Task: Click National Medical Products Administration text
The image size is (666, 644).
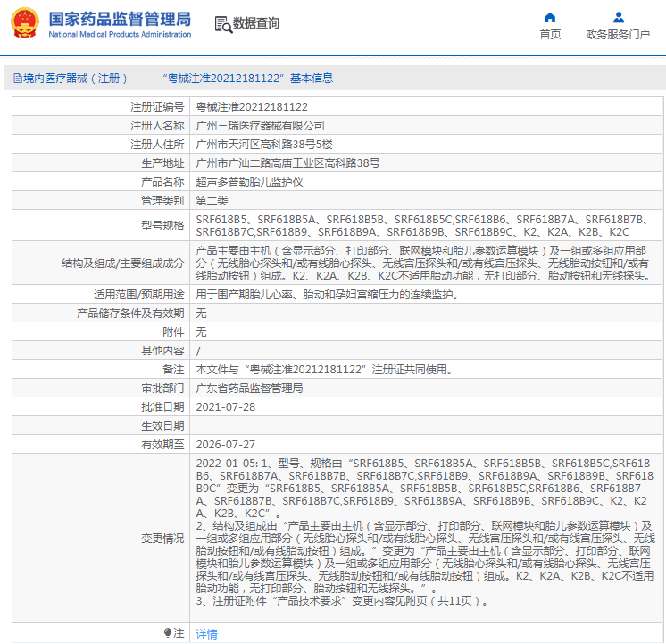Action: pos(120,35)
